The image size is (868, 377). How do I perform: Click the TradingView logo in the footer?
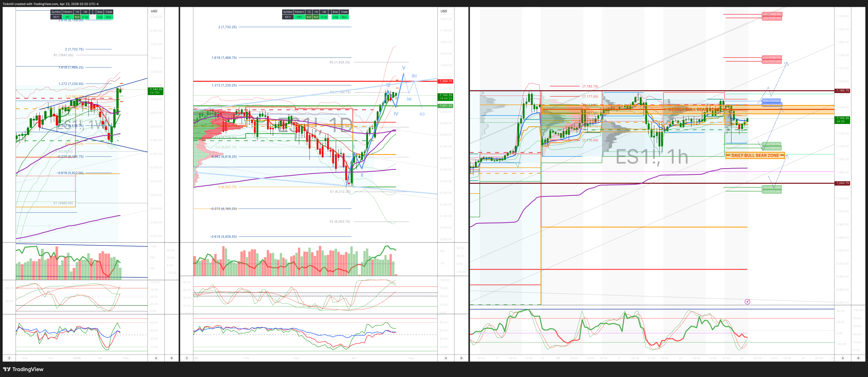point(23,369)
